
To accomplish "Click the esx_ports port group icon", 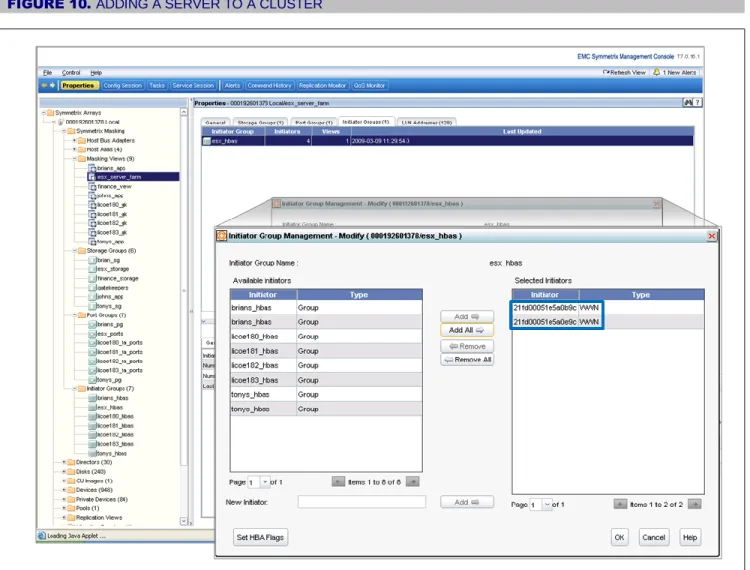I will (x=93, y=334).
